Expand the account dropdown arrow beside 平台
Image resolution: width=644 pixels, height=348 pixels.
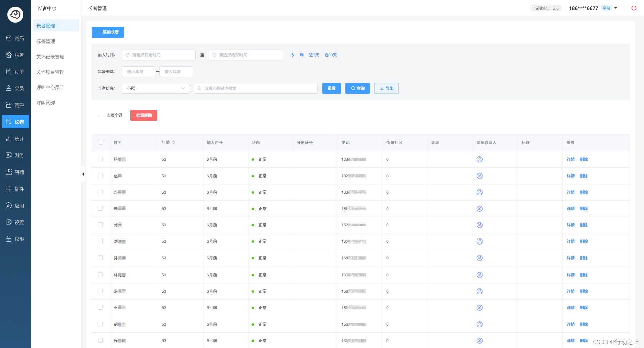[x=616, y=8]
